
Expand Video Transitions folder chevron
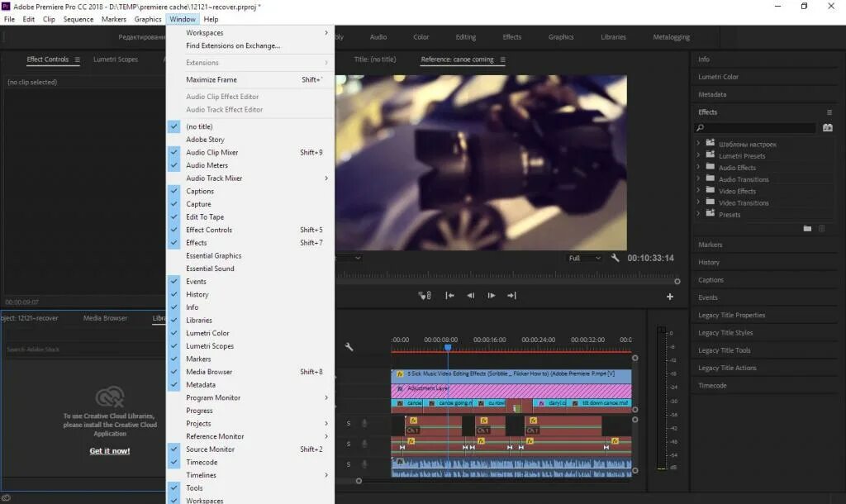(698, 202)
